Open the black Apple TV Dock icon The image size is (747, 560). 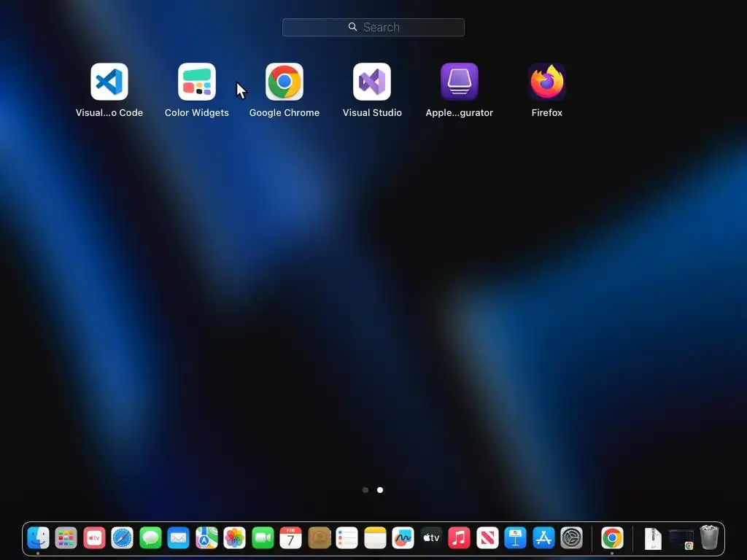tap(431, 538)
